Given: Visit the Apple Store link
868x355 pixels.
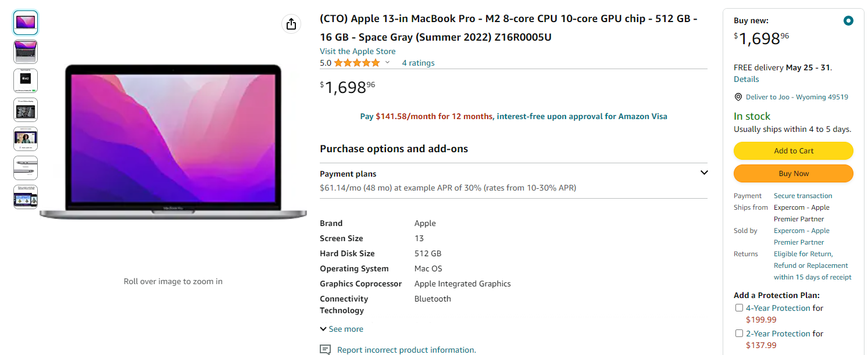Looking at the screenshot, I should (x=358, y=51).
